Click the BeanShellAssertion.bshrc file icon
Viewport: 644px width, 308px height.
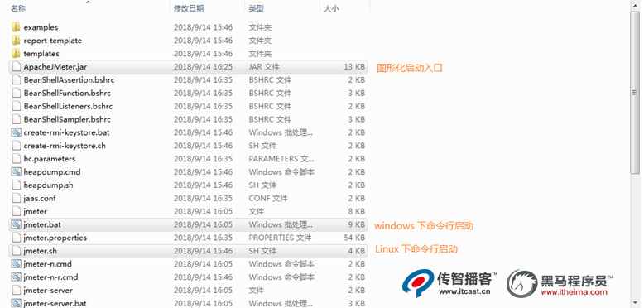[x=16, y=80]
